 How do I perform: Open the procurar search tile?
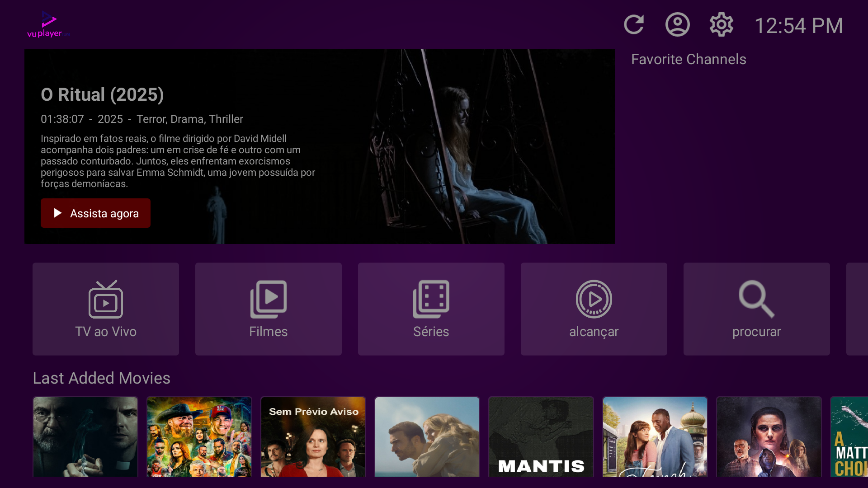pyautogui.click(x=757, y=309)
